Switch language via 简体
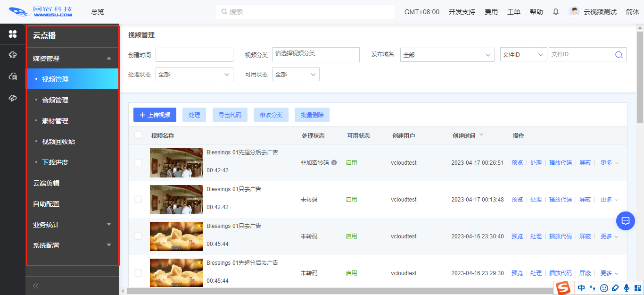The height and width of the screenshot is (295, 644). (633, 12)
